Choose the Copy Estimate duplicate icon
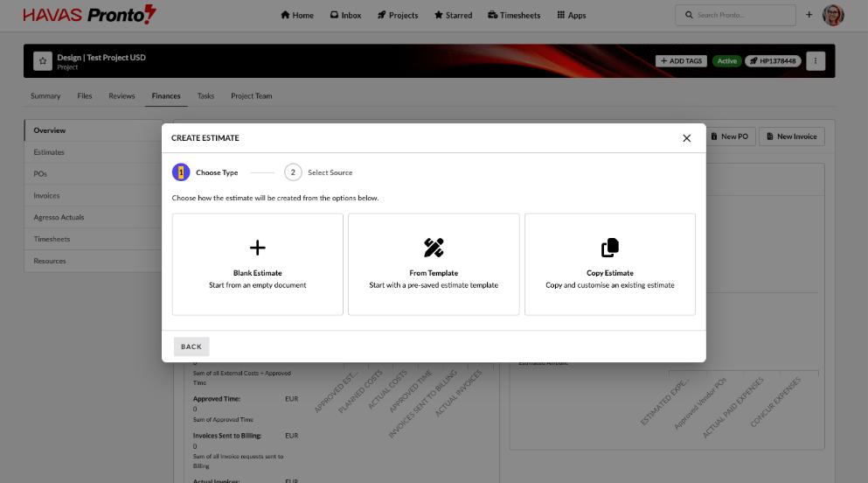Screen dimensions: 868x483 tap(609, 248)
